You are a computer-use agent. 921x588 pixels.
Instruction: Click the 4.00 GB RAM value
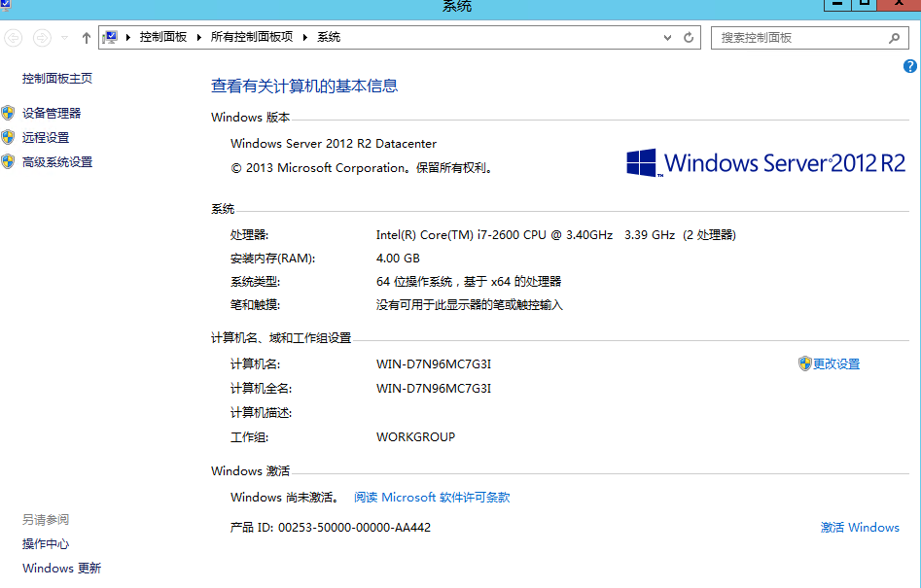point(398,259)
